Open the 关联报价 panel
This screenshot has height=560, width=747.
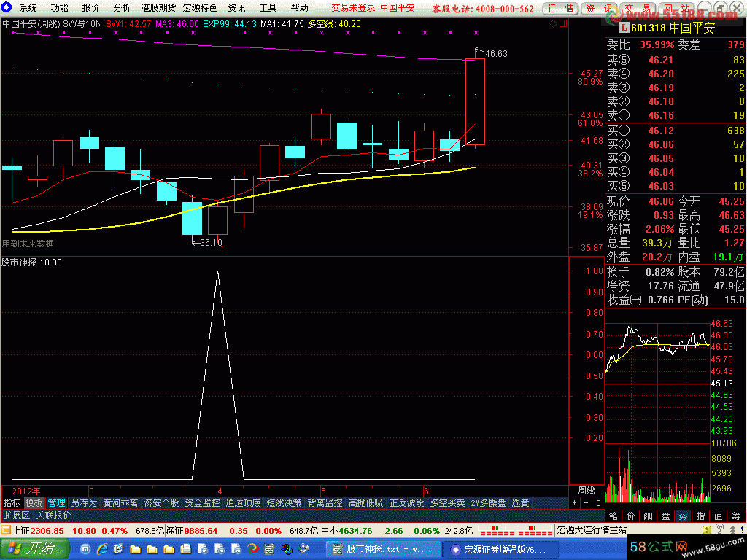tap(53, 516)
